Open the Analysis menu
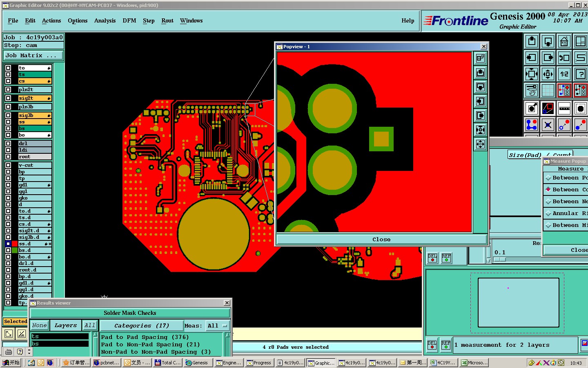588x368 pixels. tap(105, 21)
